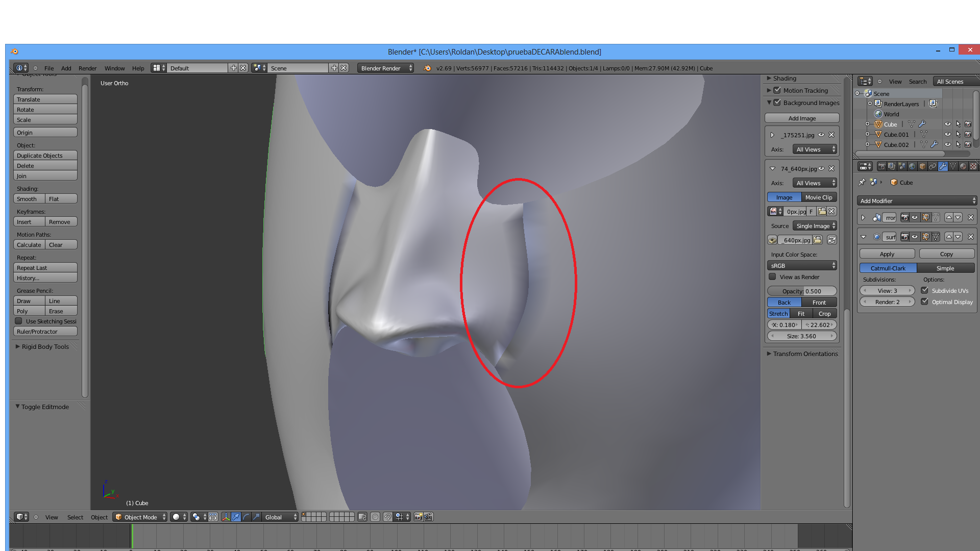This screenshot has height=551, width=980.
Task: Toggle the 3D manipulator axis widget
Action: pos(226,517)
